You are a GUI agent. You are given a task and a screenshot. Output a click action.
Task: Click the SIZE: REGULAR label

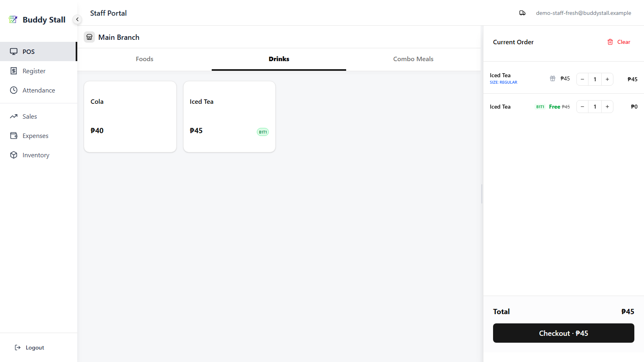click(504, 82)
